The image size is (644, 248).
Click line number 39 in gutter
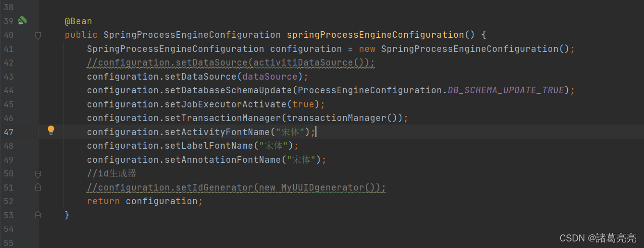coord(9,21)
